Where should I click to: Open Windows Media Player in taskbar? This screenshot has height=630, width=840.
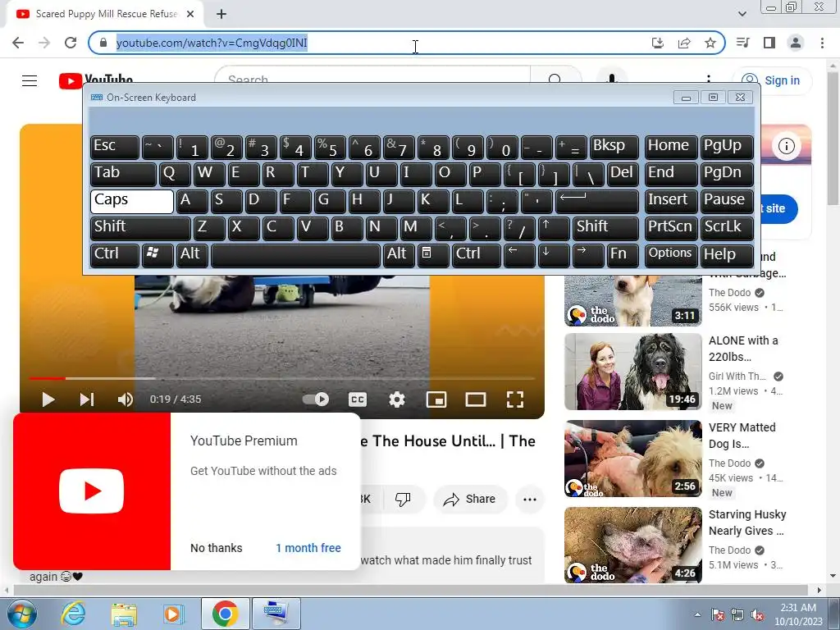point(174,614)
